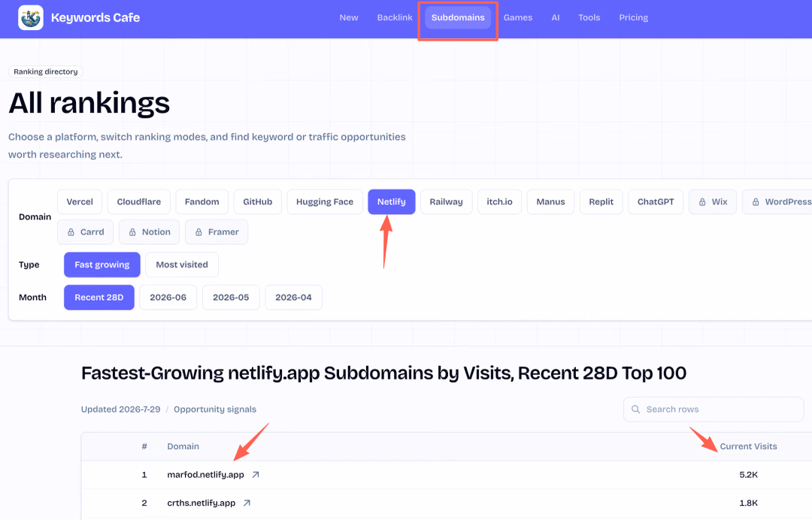This screenshot has width=812, height=520.
Task: Focus the Search rows input field
Action: pos(714,410)
